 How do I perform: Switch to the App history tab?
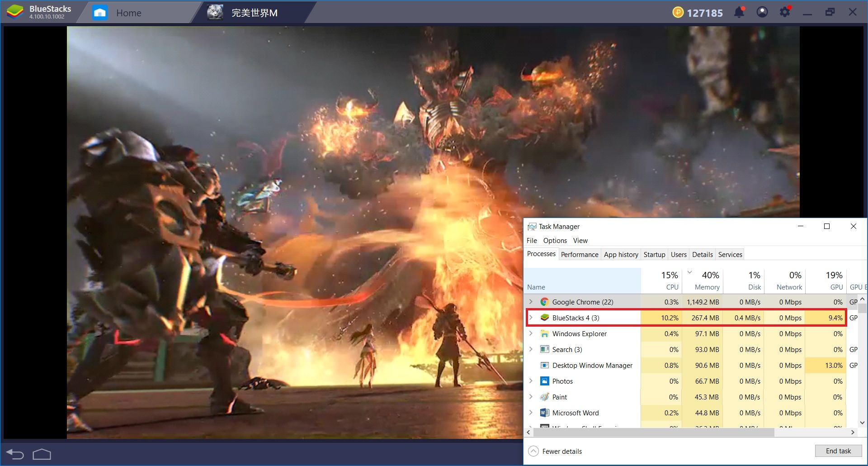(621, 255)
